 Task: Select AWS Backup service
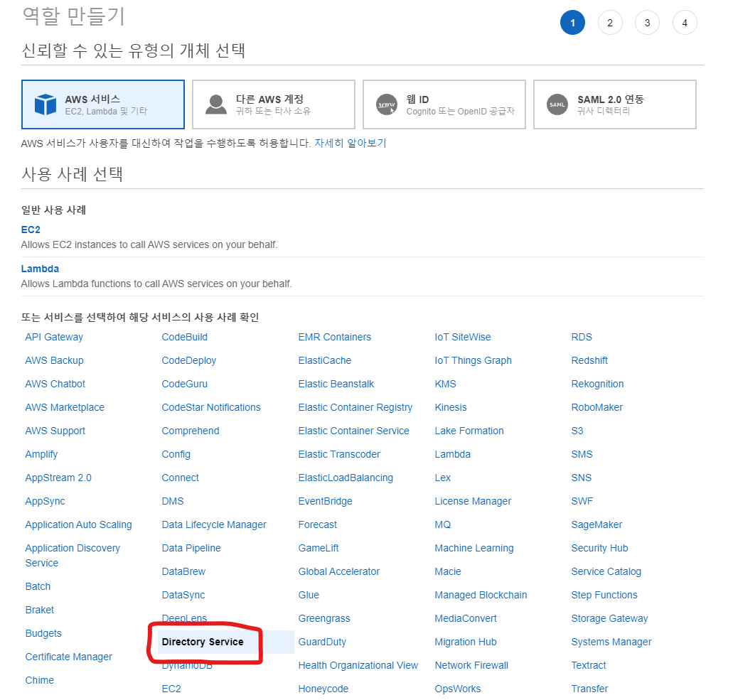click(x=54, y=360)
